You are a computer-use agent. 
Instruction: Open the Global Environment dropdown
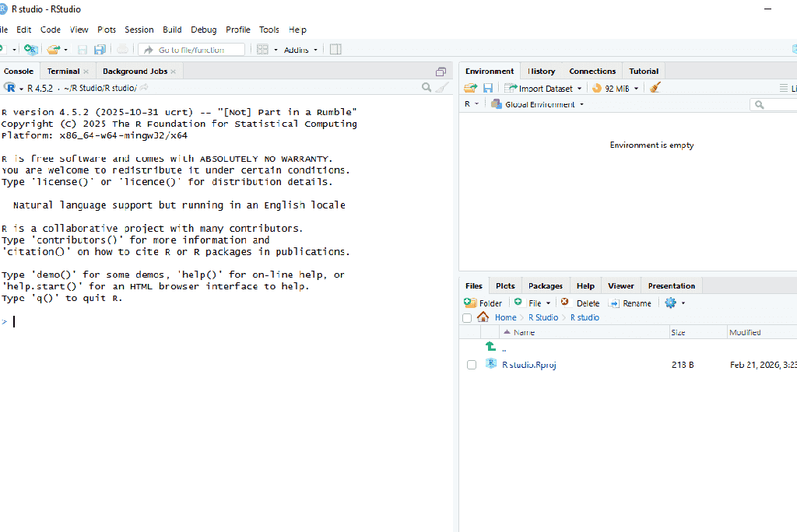[x=538, y=104]
